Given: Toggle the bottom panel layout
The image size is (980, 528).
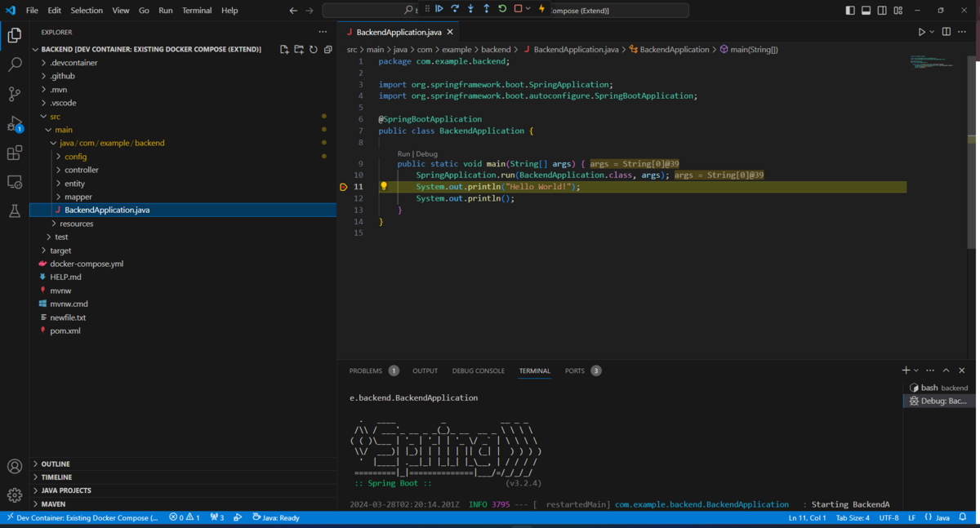Looking at the screenshot, I should [x=866, y=11].
